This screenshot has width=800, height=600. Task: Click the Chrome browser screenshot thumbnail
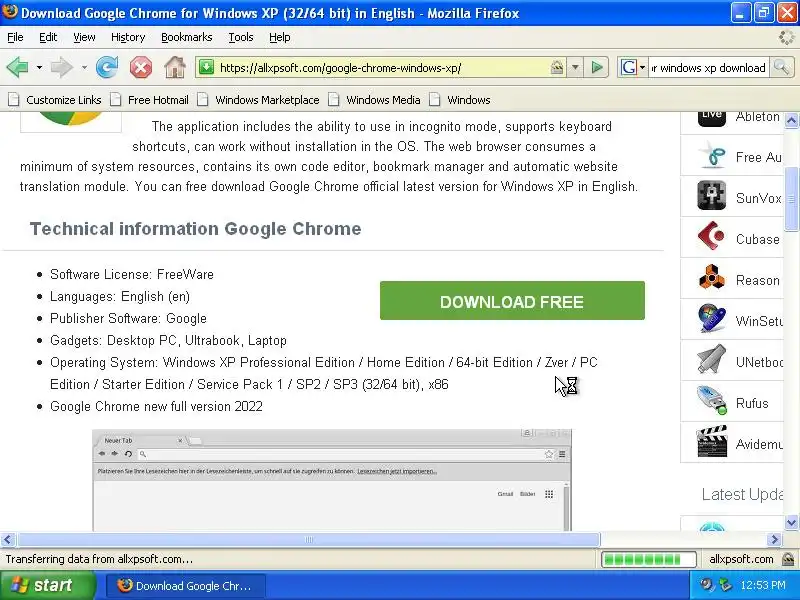click(332, 480)
